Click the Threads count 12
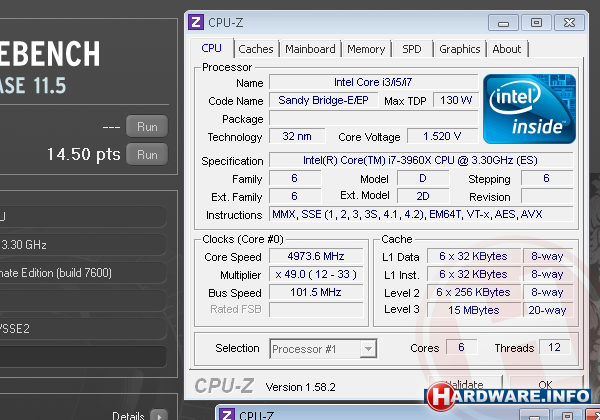600x420 pixels. 554,347
